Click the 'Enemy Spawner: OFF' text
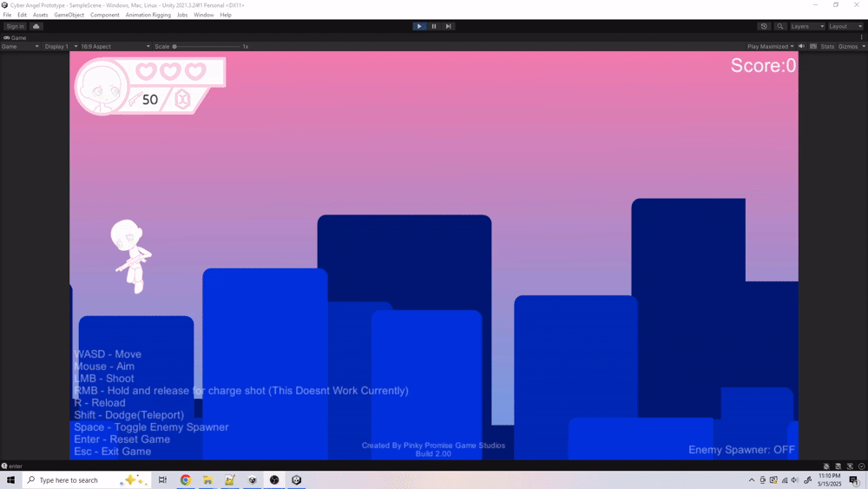 [741, 450]
